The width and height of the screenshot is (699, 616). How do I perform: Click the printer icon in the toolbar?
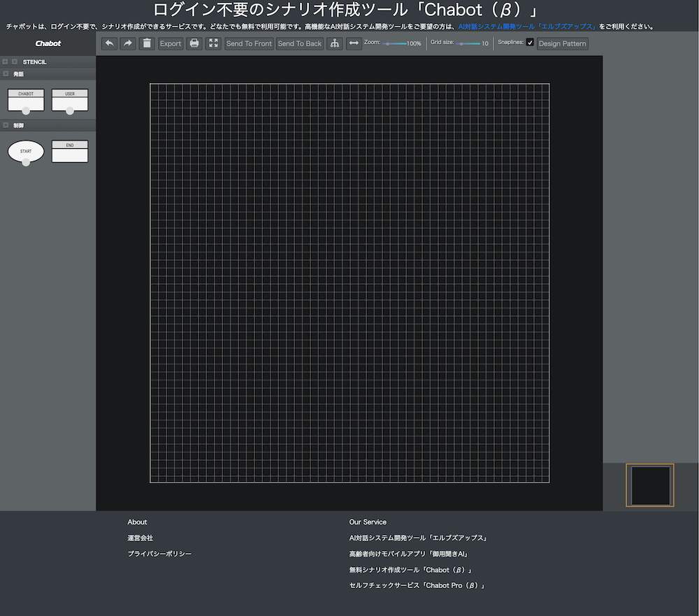pyautogui.click(x=194, y=43)
